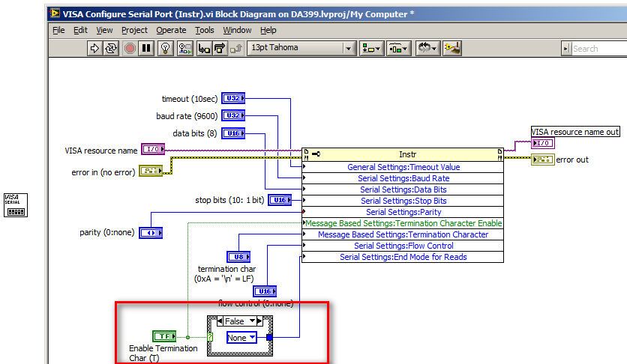Click the Pause button in the toolbar

coord(147,48)
